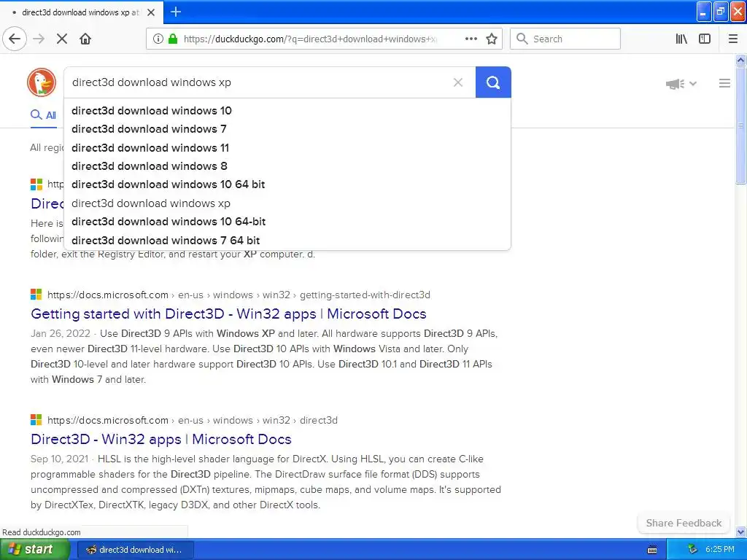Choose suggestion windows 10 64 bit
This screenshot has height=560, width=747.
point(287,184)
